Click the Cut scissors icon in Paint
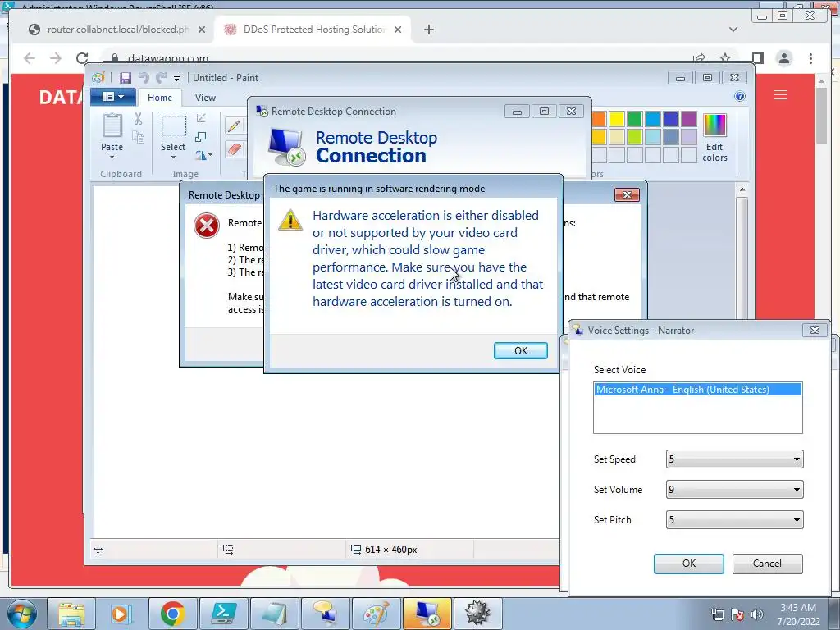The height and width of the screenshot is (630, 840). [138, 119]
